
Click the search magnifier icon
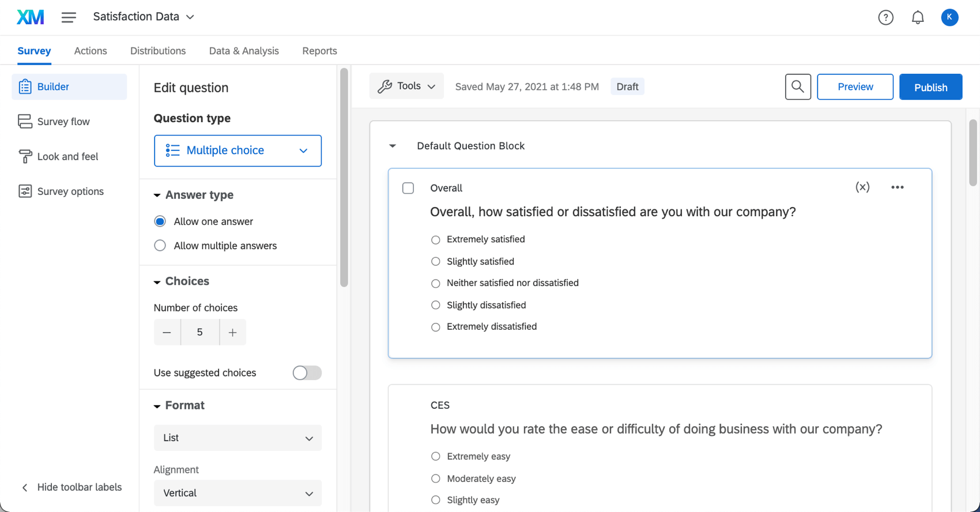coord(798,87)
